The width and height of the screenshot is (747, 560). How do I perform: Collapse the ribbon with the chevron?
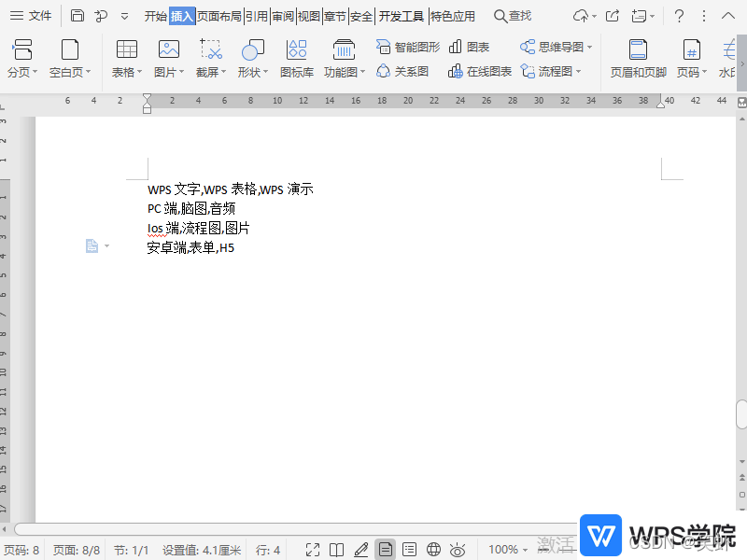tap(728, 16)
